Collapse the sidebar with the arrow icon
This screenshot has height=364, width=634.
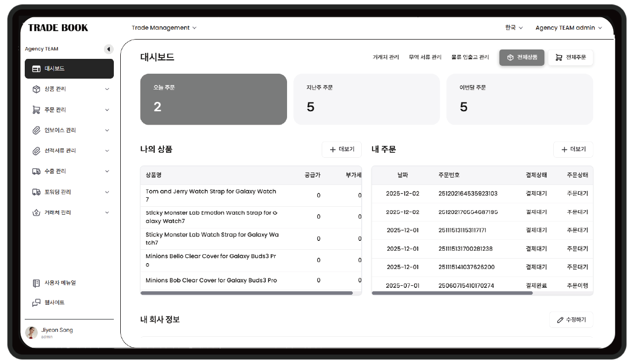coord(108,49)
